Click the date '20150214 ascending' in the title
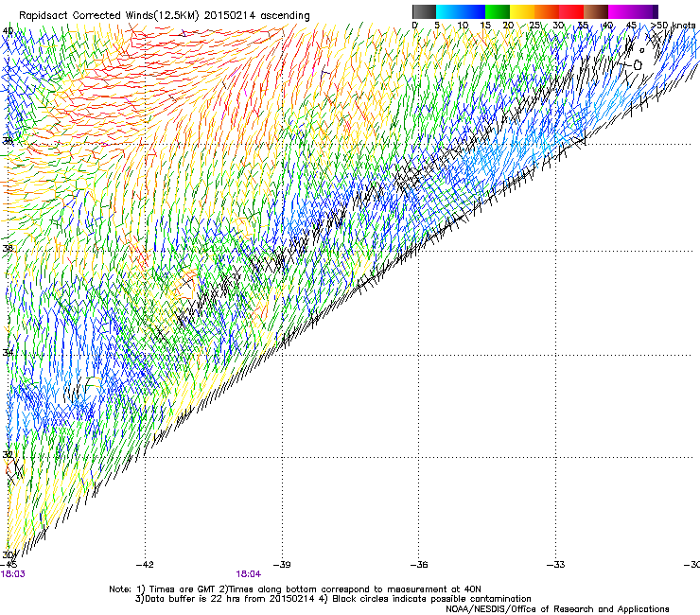This screenshot has width=700, height=615. click(256, 16)
